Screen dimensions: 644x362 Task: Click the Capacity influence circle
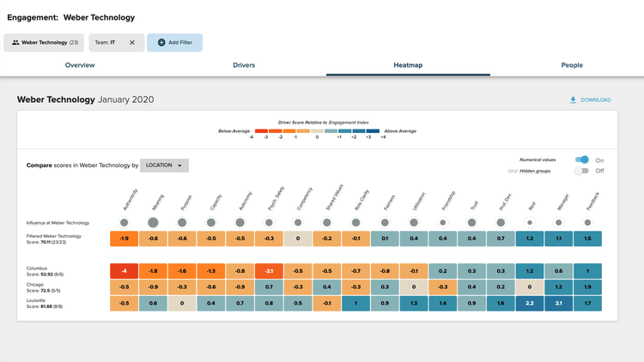click(210, 222)
